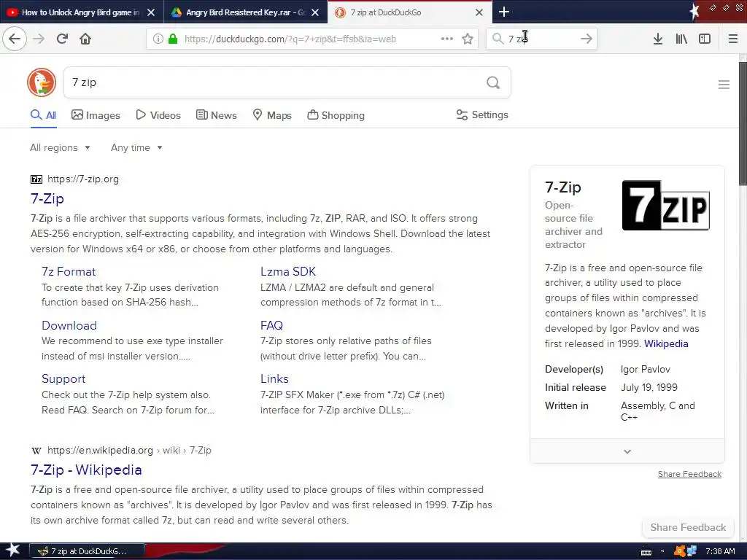This screenshot has width=747, height=560.
Task: Follow the Wikipedia link in info panel
Action: 666,344
